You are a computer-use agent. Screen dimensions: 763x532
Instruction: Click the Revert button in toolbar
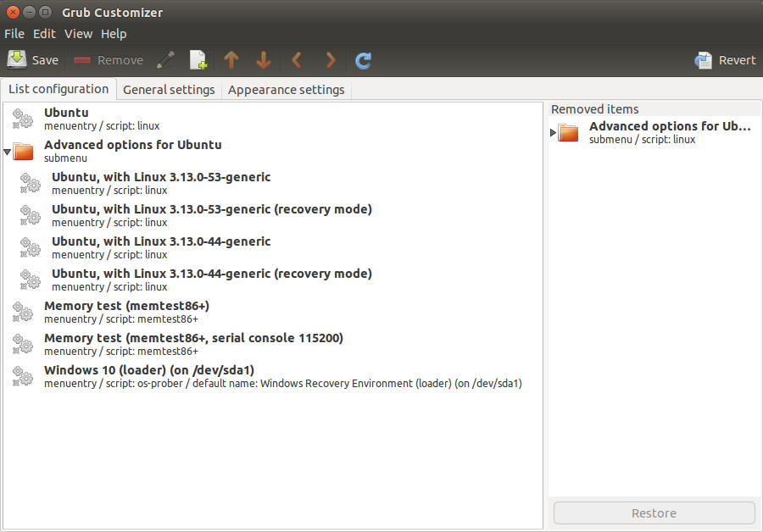click(725, 60)
